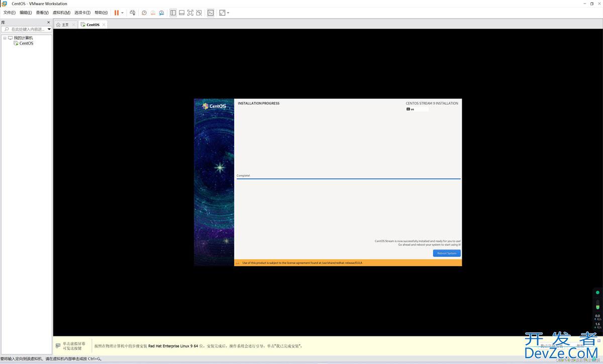Viewport: 603px width, 364px height.
Task: Open the 查看(V) menu
Action: click(42, 13)
